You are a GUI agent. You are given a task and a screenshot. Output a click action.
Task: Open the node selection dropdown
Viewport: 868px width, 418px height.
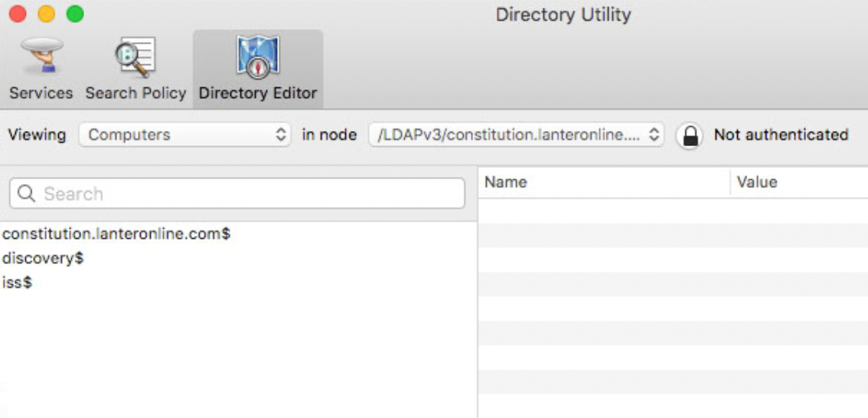(516, 135)
